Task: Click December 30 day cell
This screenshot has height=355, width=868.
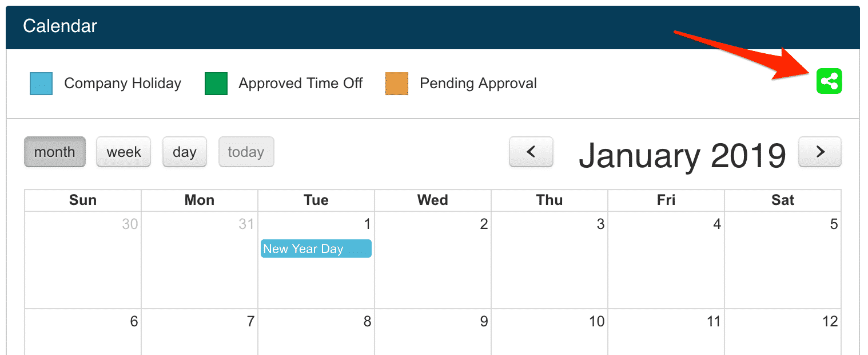Action: 83,269
